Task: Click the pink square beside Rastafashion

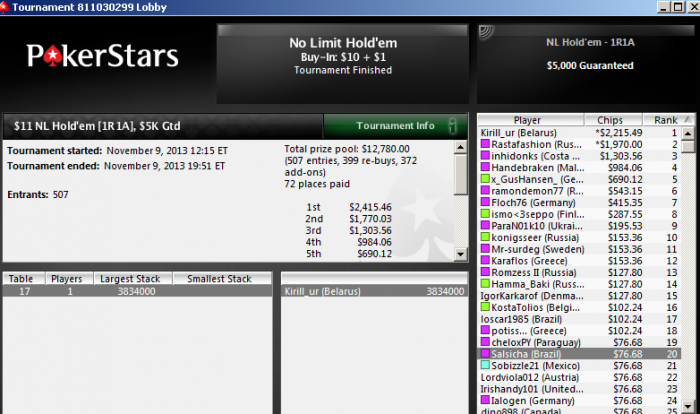Action: pos(485,144)
